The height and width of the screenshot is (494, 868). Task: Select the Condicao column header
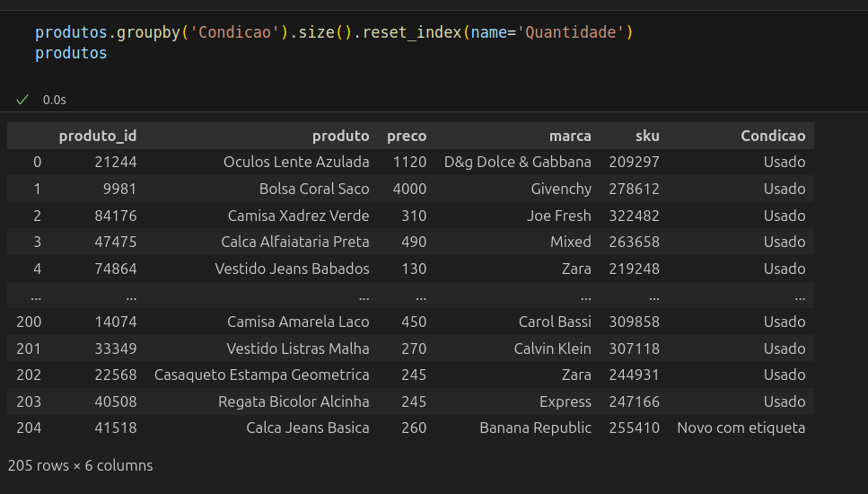pos(773,136)
